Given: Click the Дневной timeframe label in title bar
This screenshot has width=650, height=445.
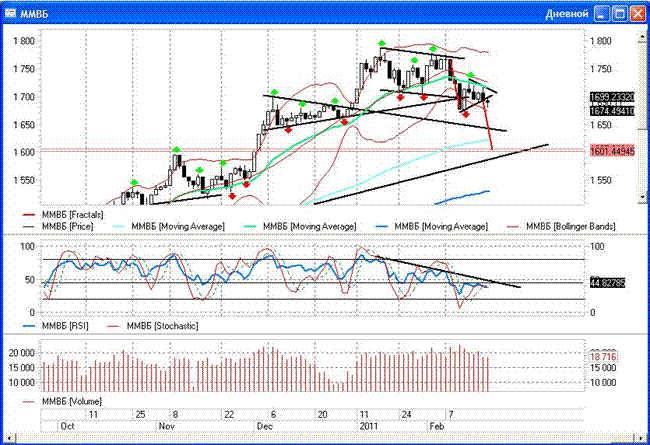Looking at the screenshot, I should pos(567,14).
